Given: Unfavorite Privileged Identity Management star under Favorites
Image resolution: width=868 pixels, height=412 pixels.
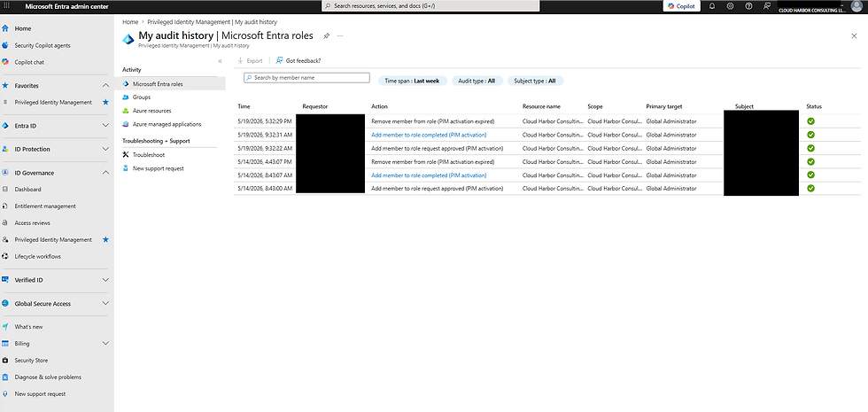Looking at the screenshot, I should (105, 103).
